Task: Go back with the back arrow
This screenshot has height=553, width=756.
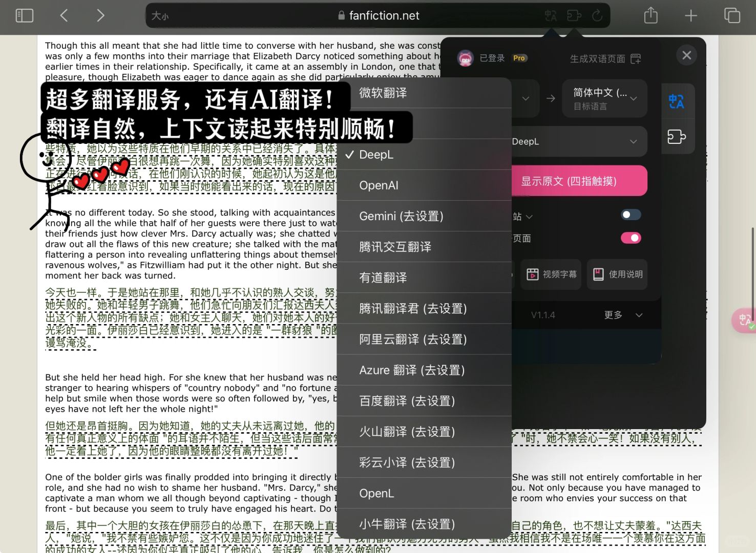Action: [x=64, y=15]
